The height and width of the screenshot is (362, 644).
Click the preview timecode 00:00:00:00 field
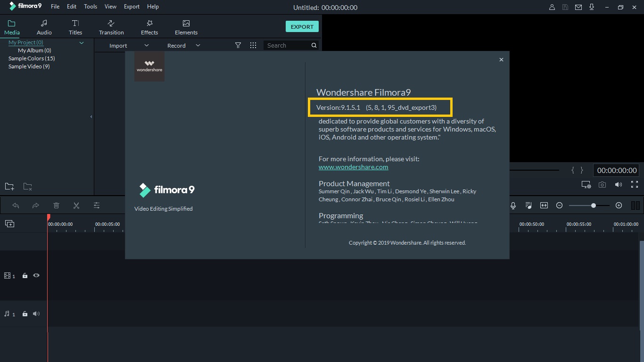pyautogui.click(x=617, y=171)
